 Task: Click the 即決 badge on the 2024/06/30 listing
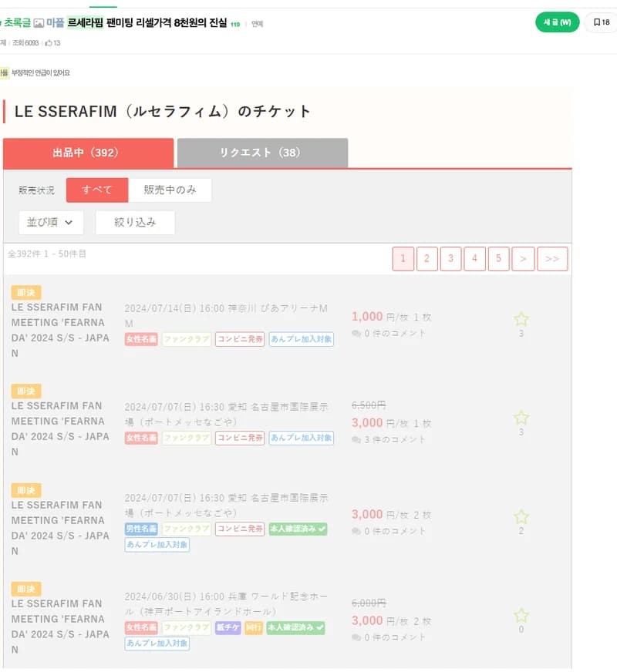26,589
